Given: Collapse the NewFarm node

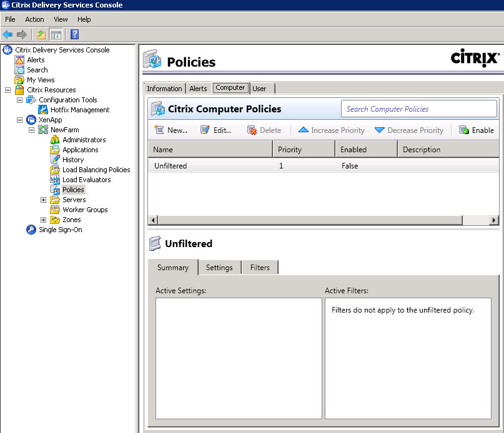Looking at the screenshot, I should click(31, 130).
